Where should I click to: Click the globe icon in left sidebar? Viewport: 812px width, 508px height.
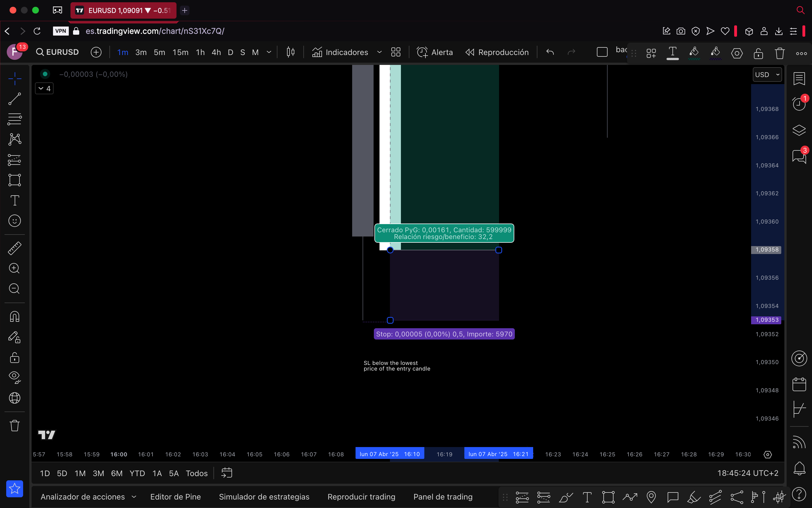(x=14, y=398)
